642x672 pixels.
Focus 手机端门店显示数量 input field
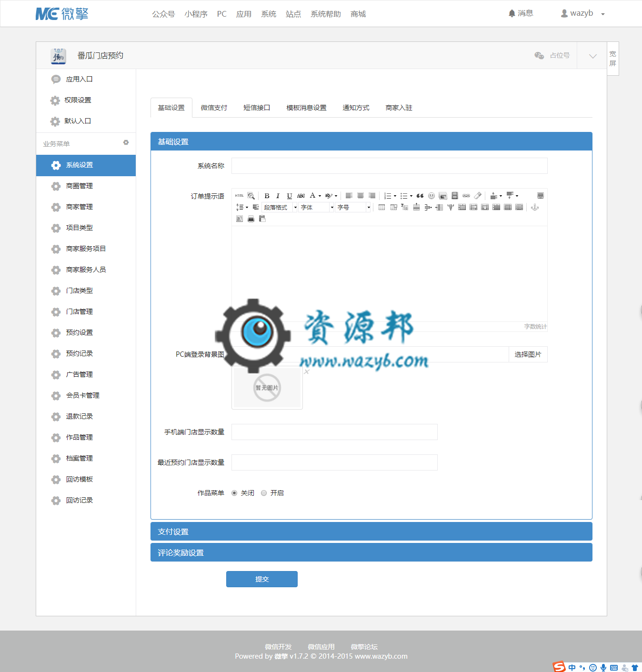point(334,432)
